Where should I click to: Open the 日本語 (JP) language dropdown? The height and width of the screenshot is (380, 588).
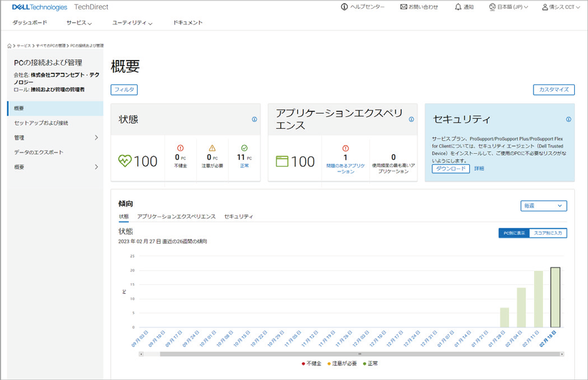click(x=509, y=7)
